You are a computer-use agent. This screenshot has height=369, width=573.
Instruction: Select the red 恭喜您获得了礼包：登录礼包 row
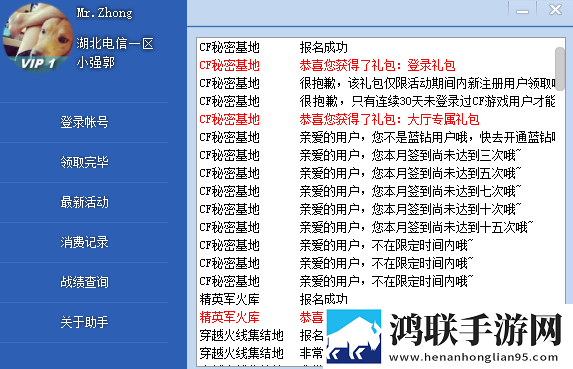pos(376,65)
